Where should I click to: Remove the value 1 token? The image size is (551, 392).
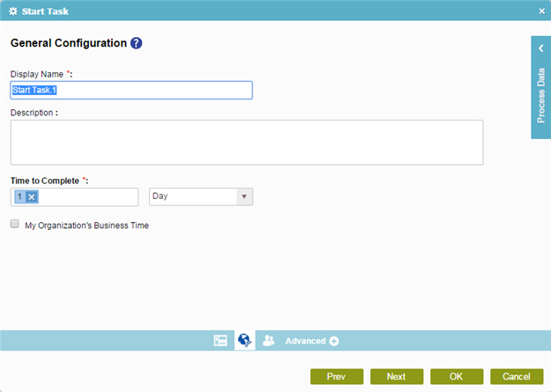point(32,196)
